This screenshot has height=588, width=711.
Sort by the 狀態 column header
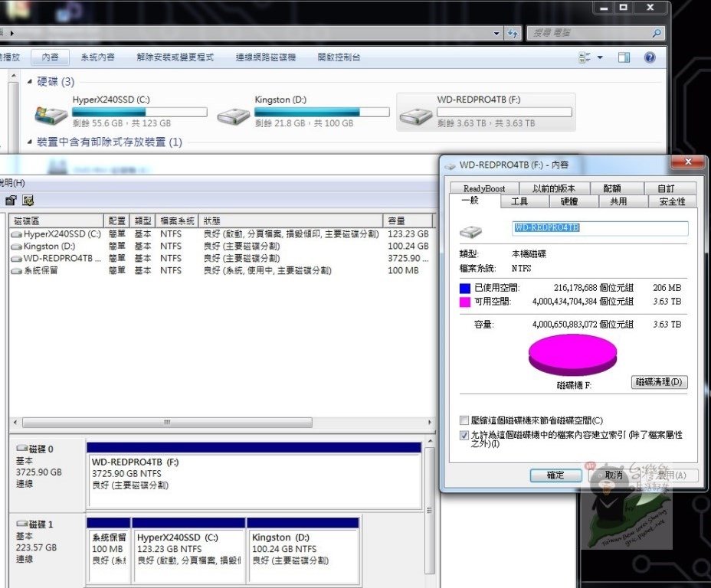[291, 221]
